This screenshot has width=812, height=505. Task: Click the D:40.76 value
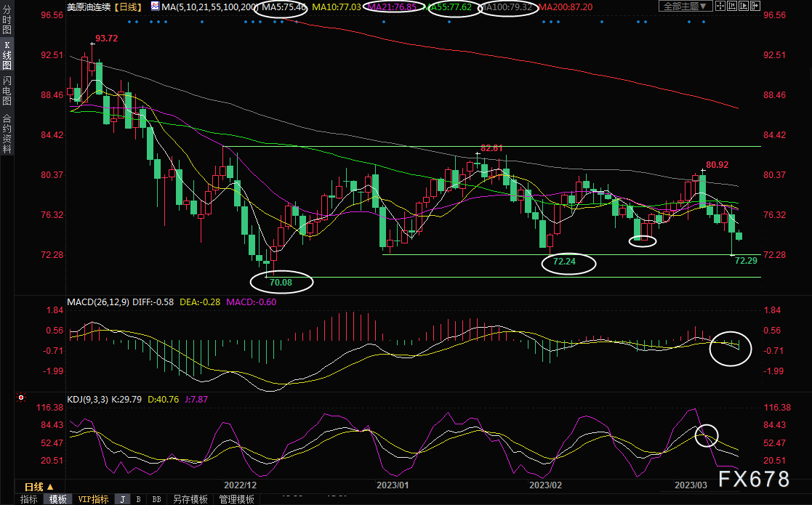[163, 400]
